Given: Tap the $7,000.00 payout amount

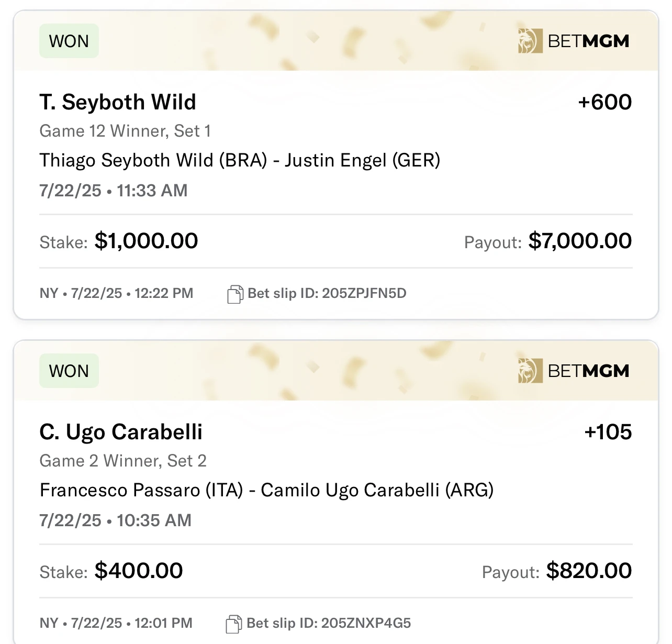Looking at the screenshot, I should point(580,241).
